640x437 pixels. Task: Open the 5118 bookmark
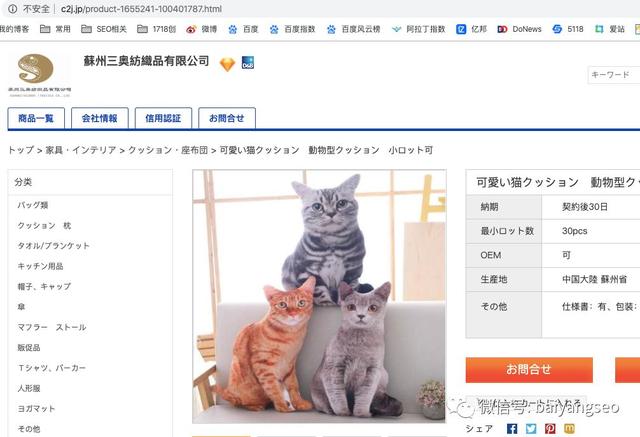coord(568,29)
